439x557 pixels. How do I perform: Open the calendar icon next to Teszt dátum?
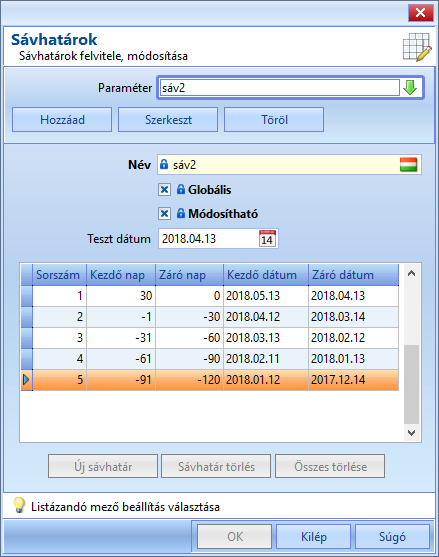point(267,239)
